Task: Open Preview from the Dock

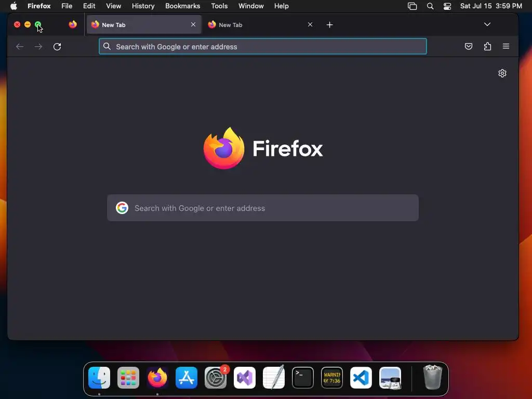Action: [390, 378]
